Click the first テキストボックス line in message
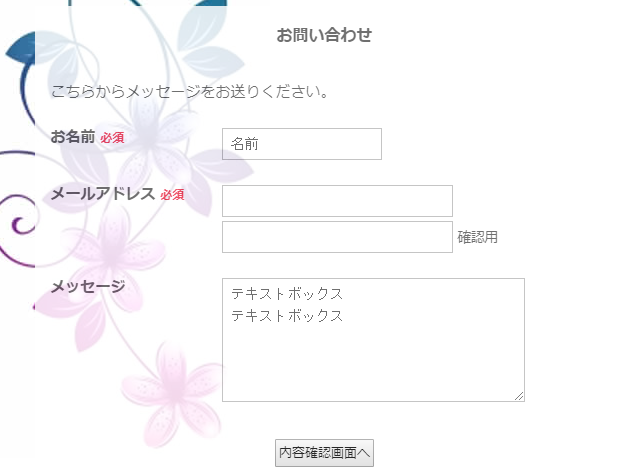Image resolution: width=642 pixels, height=476 pixels. point(287,294)
